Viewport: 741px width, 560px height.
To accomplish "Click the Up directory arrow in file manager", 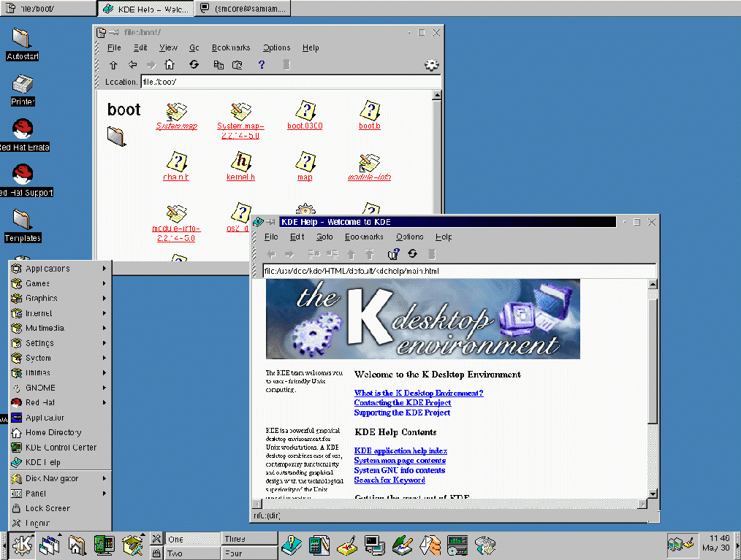I will pyautogui.click(x=113, y=65).
